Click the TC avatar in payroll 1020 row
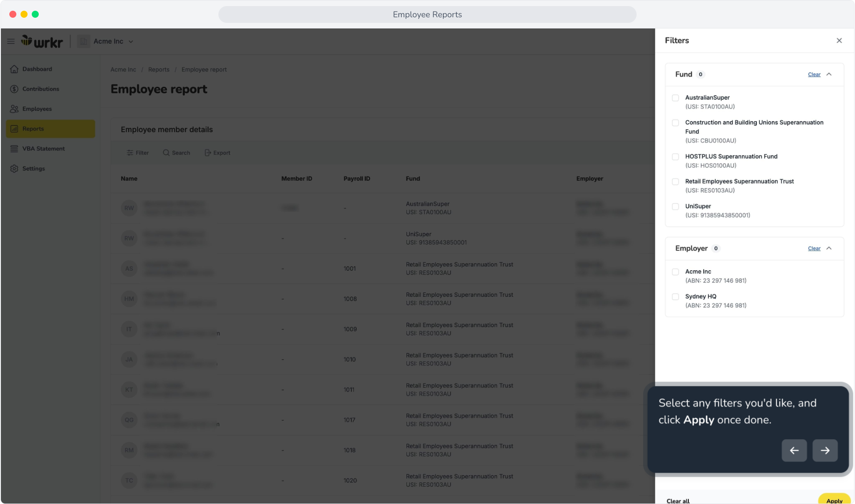This screenshot has height=504, width=855. point(129,481)
